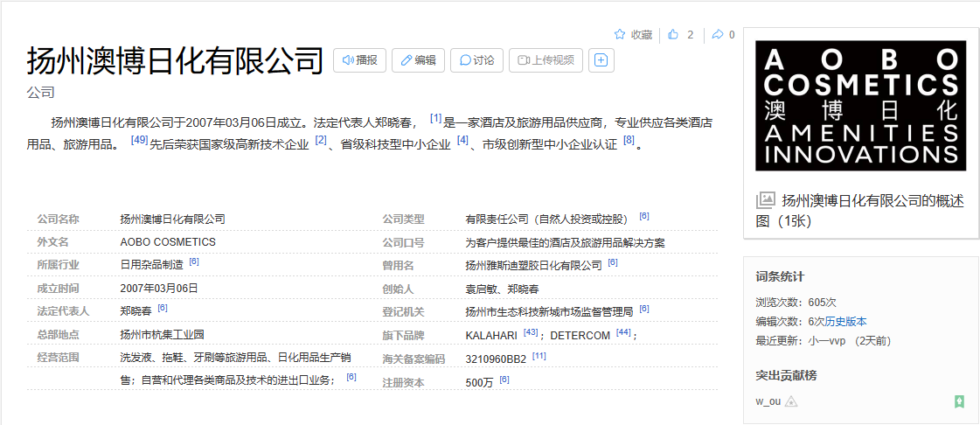Click reference [6] in the 法定代表人 row
The height and width of the screenshot is (425, 980).
pos(163,308)
